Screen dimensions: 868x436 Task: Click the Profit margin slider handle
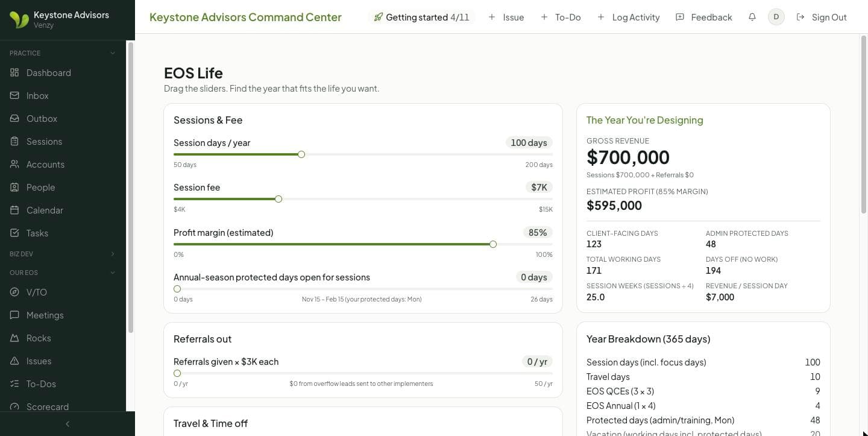tap(493, 244)
